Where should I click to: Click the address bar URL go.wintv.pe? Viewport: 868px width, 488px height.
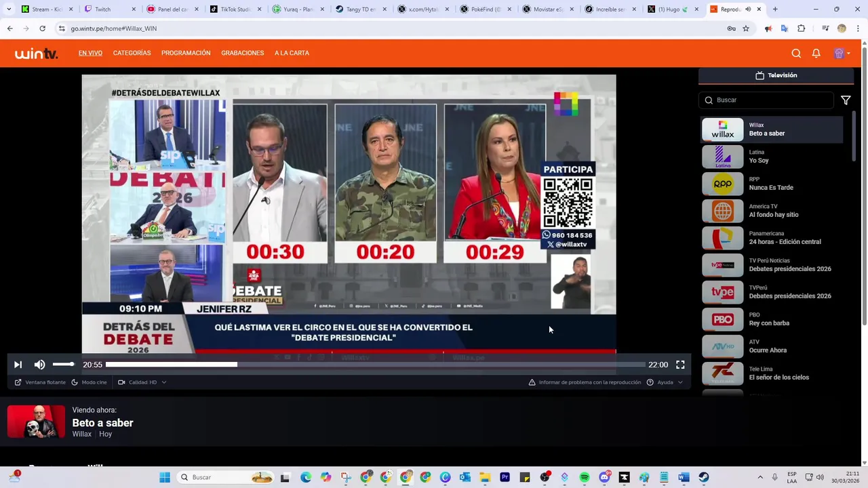(x=114, y=28)
